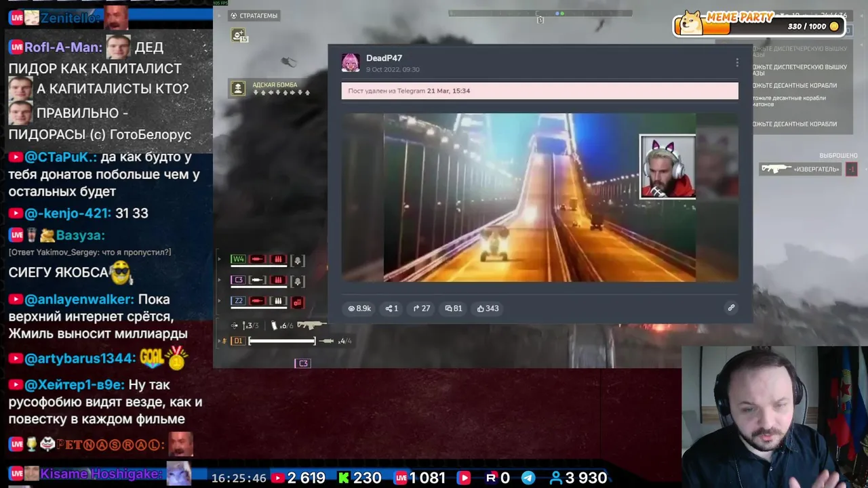Click the reply quote to Yakimov_Sergey
This screenshot has height=488, width=868.
[90, 252]
